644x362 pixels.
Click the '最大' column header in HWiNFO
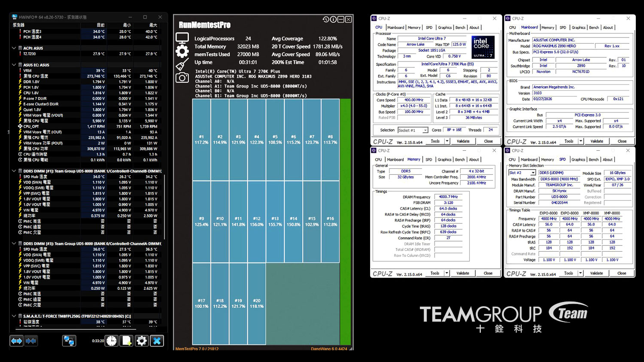(153, 25)
